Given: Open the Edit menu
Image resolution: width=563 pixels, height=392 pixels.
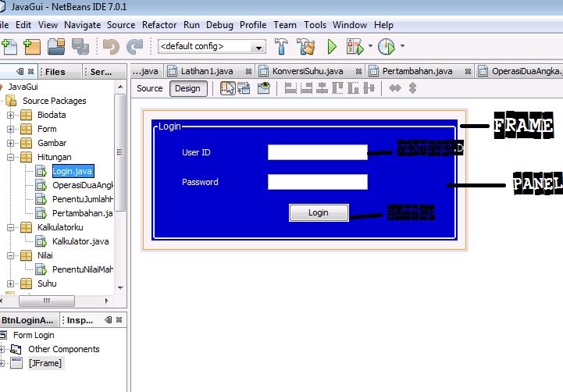Looking at the screenshot, I should [x=23, y=25].
